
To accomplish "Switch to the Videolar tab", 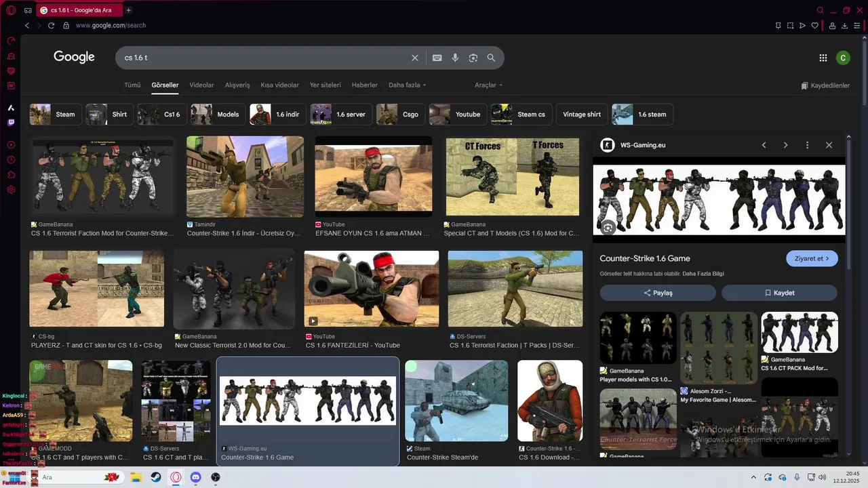I will click(201, 85).
